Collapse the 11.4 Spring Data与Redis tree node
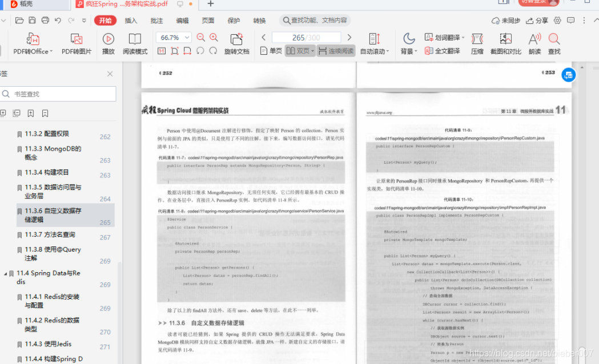Viewport: 599px width, 364px height. [x=5, y=274]
